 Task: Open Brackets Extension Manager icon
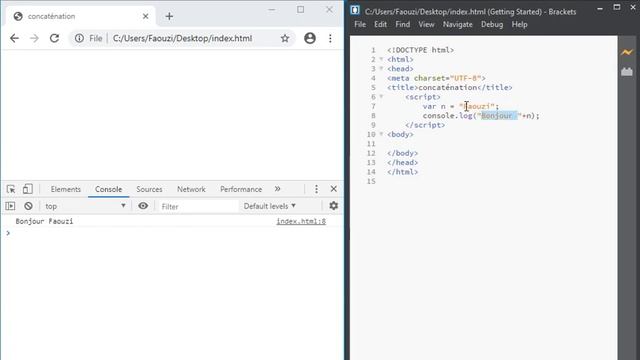point(627,72)
